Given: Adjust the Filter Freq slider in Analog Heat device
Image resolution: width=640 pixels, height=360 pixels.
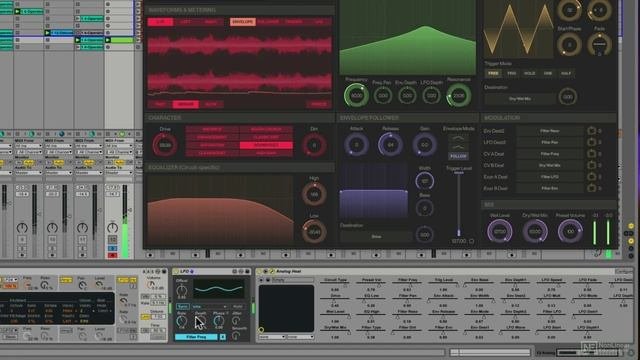Looking at the screenshot, I should [x=407, y=285].
